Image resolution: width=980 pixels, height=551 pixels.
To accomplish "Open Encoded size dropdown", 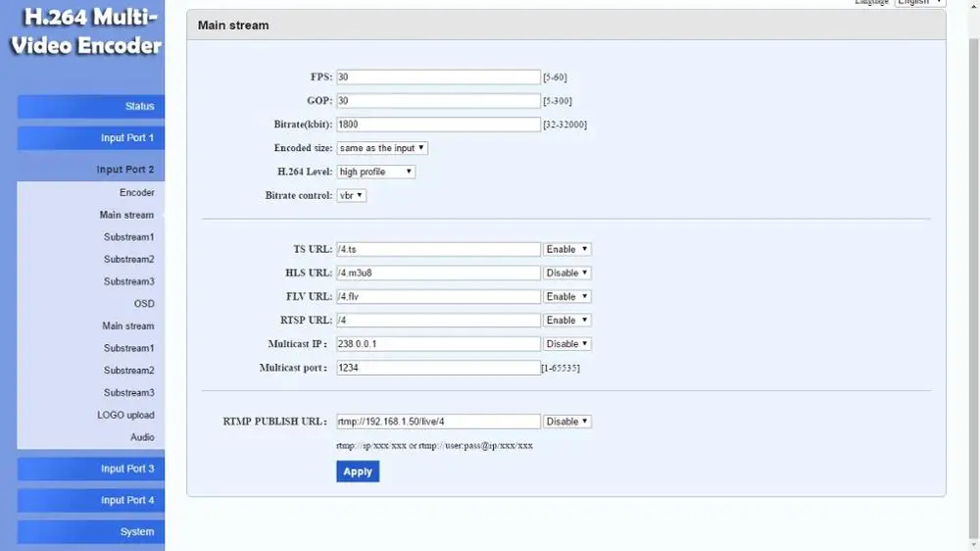I will pos(382,148).
